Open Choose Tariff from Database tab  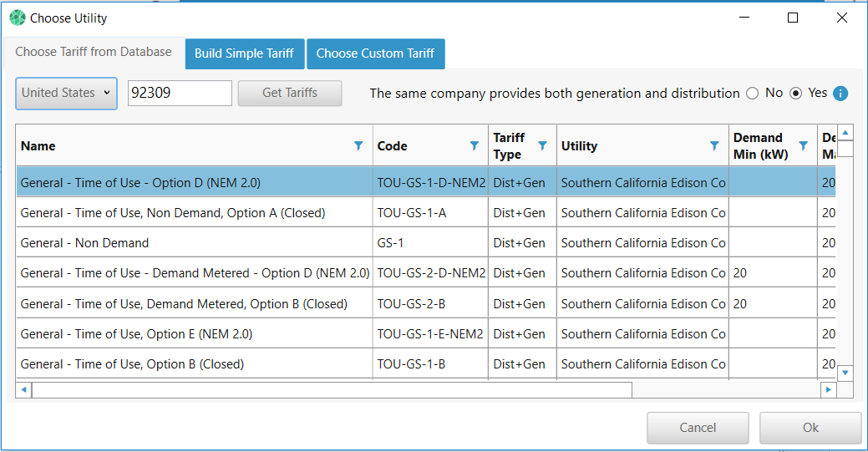click(94, 52)
